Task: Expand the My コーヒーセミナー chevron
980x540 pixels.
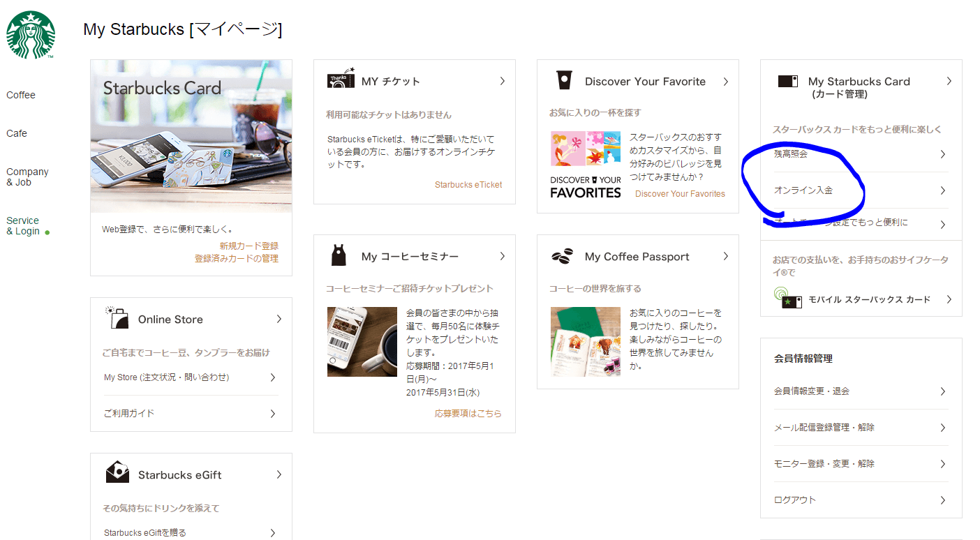Action: pyautogui.click(x=502, y=257)
